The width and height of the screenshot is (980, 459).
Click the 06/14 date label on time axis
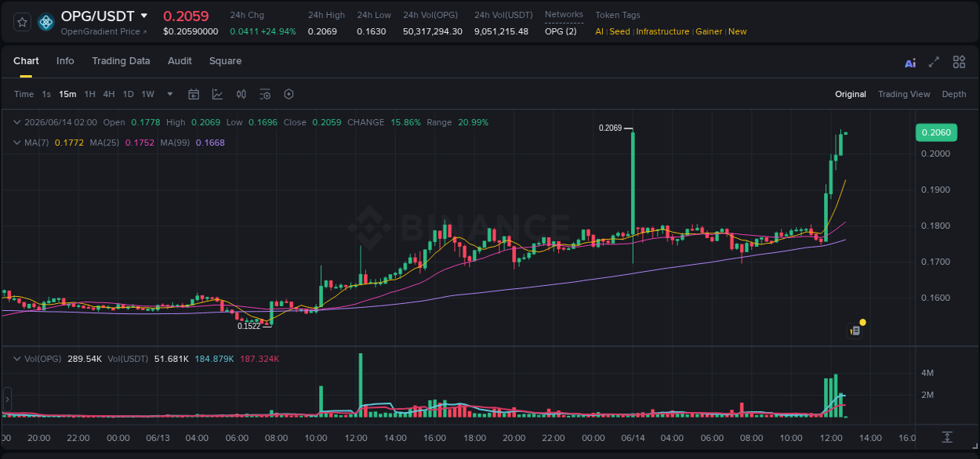pyautogui.click(x=633, y=438)
